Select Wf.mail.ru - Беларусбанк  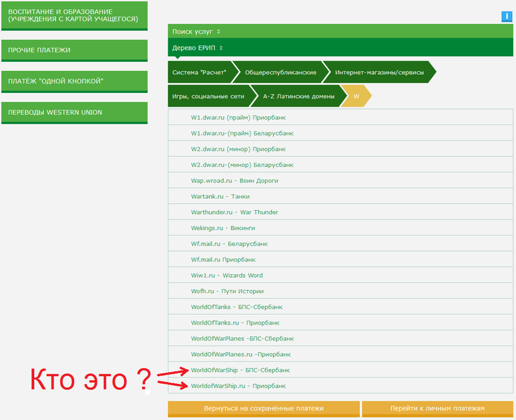pos(341,244)
